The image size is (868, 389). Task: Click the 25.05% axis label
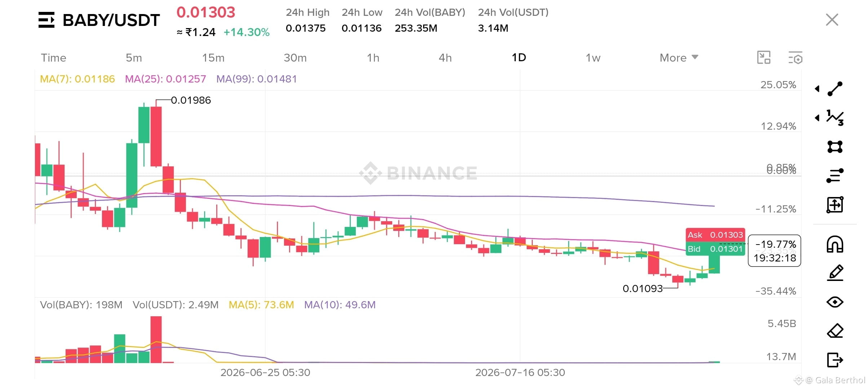(x=778, y=85)
